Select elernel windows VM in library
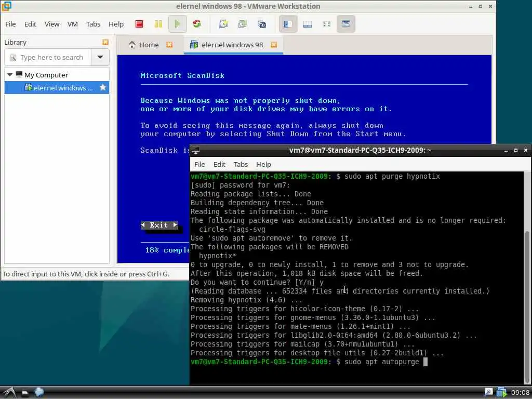The height and width of the screenshot is (399, 532). (x=57, y=87)
